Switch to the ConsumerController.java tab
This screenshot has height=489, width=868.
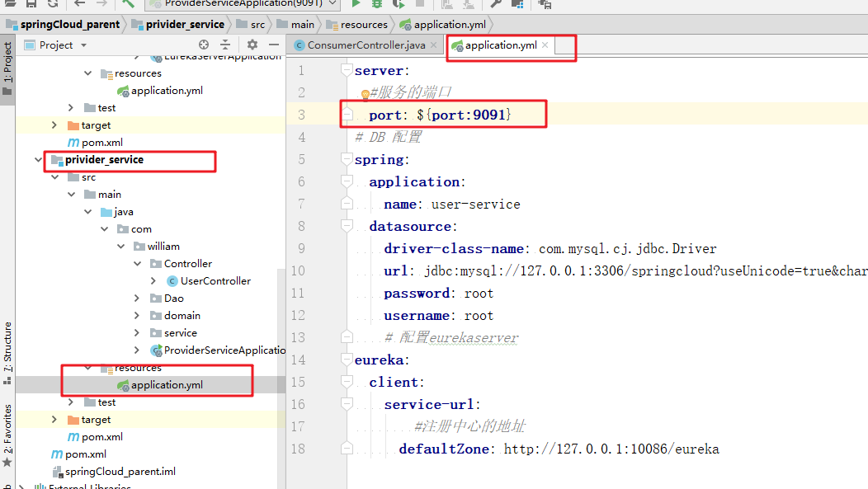(x=366, y=45)
